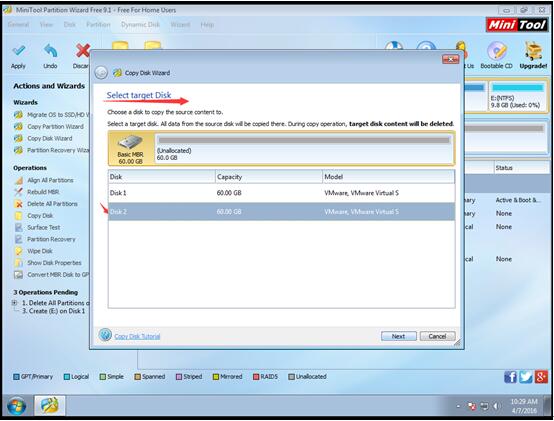Expand the Delete All Partitions pending operation
554x421 pixels.
pos(14,303)
